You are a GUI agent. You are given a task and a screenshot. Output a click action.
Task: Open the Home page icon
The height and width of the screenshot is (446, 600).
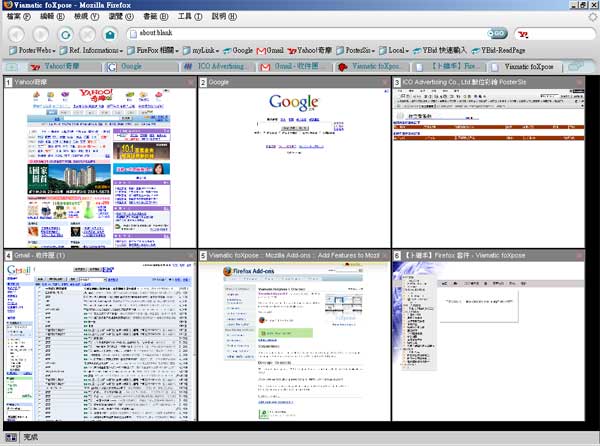click(110, 35)
